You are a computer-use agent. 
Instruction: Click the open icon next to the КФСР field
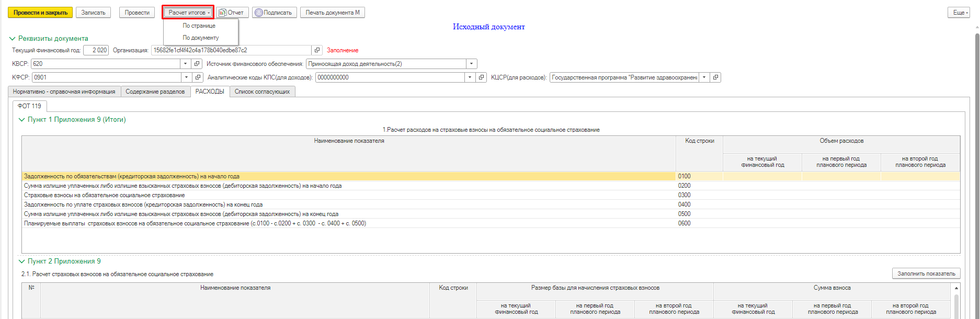(x=198, y=77)
